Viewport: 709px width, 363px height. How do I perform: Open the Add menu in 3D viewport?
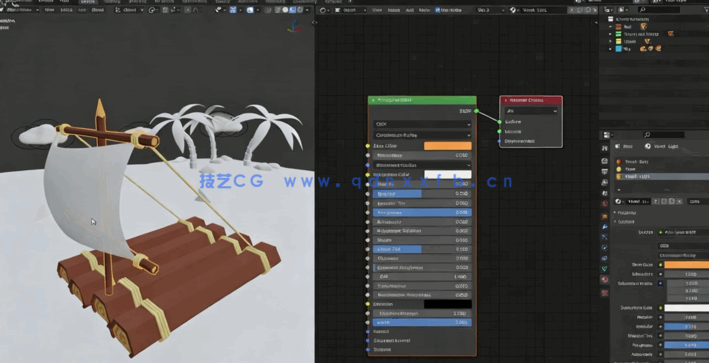click(82, 10)
